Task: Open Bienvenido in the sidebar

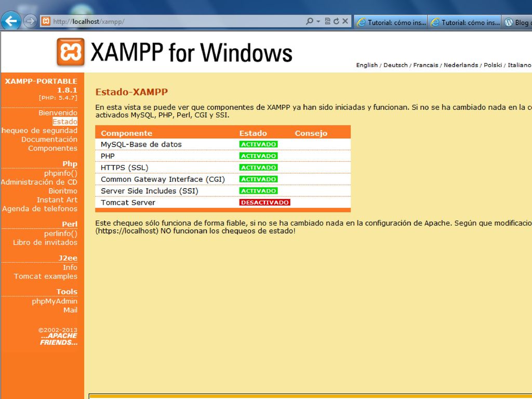Action: click(58, 113)
